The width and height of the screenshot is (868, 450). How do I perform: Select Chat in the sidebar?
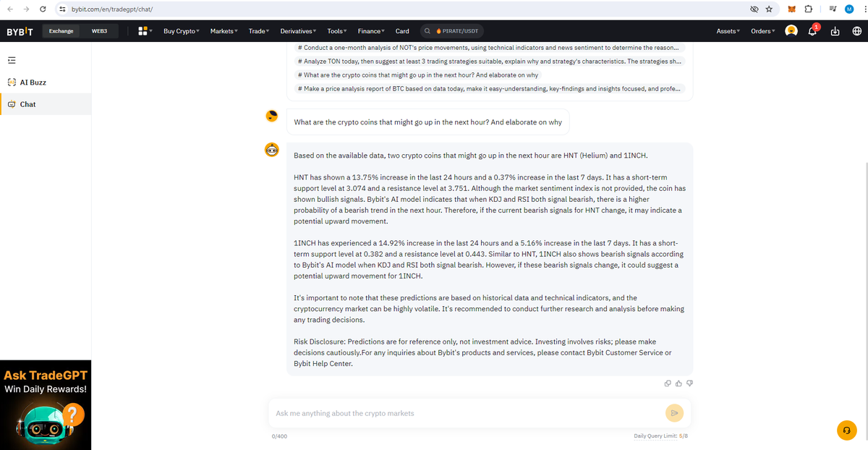click(x=46, y=104)
